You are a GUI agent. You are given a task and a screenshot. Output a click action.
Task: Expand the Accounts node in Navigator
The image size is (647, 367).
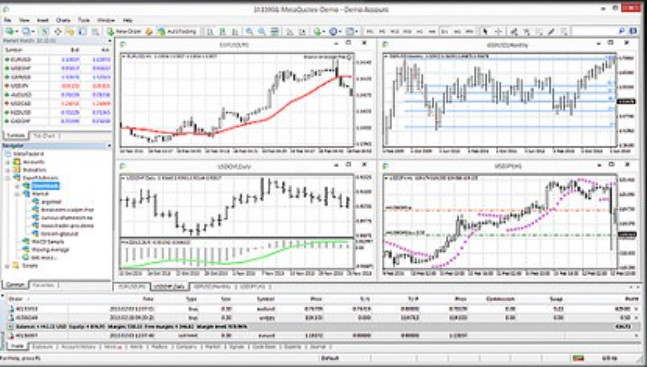[x=7, y=162]
